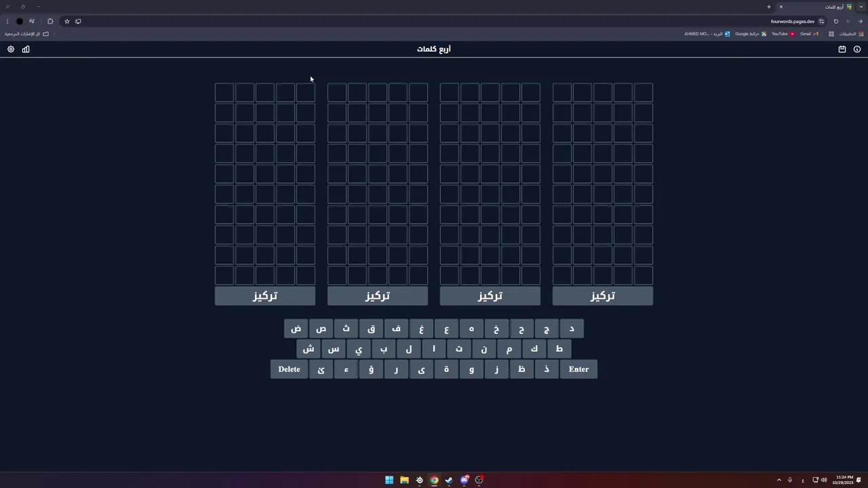Tap the ش key

click(309, 349)
